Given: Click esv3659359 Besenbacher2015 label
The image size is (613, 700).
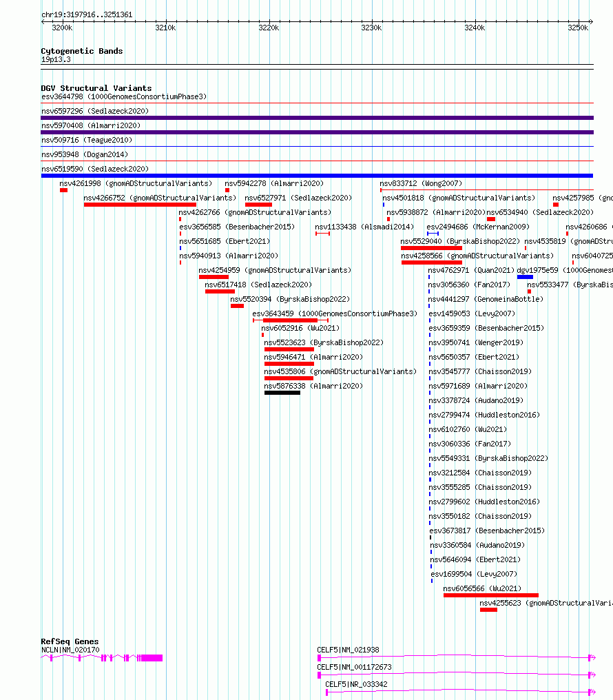Looking at the screenshot, I should click(x=486, y=328).
